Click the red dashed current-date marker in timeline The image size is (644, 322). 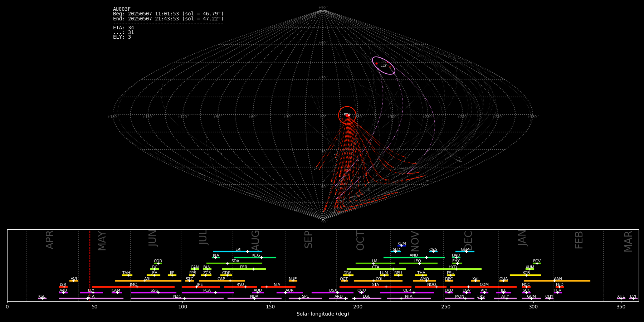[89, 265]
